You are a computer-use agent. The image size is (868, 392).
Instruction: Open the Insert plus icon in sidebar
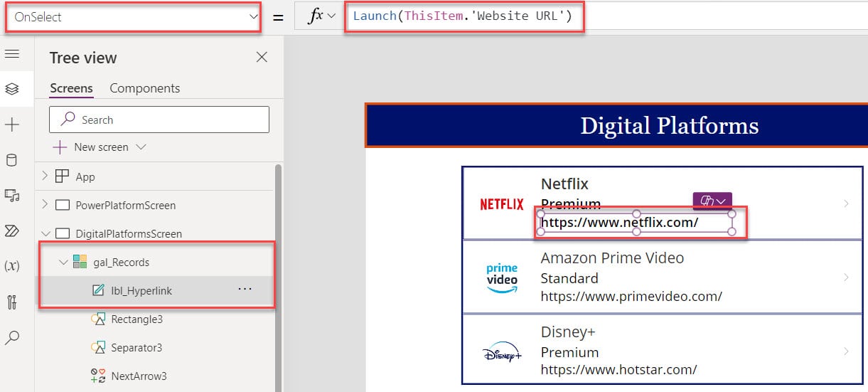(x=12, y=125)
